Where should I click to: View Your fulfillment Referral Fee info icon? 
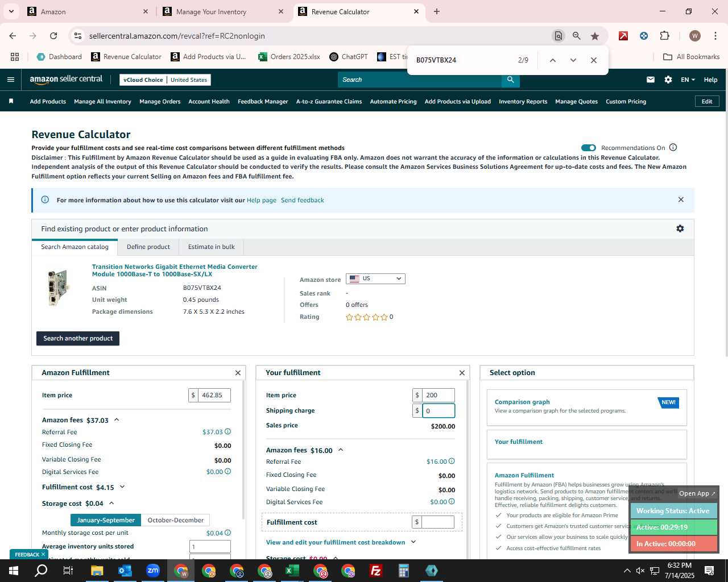click(452, 462)
